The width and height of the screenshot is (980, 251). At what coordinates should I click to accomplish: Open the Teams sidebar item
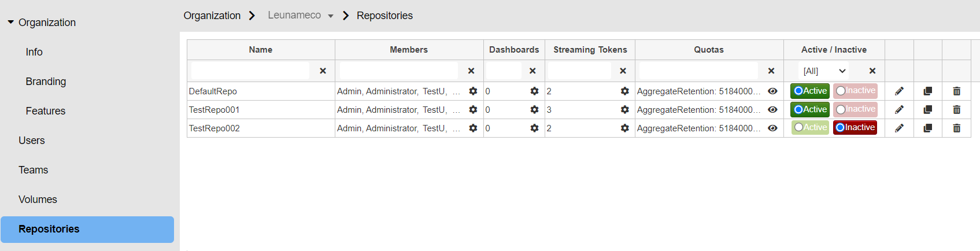point(33,170)
